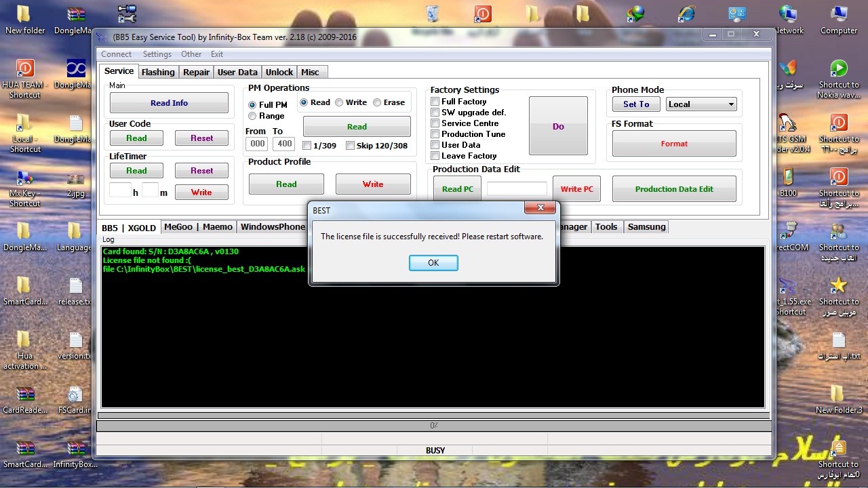Open the Shortcut to Nokia wav desktop icon
This screenshot has height=488, width=868.
click(839, 78)
